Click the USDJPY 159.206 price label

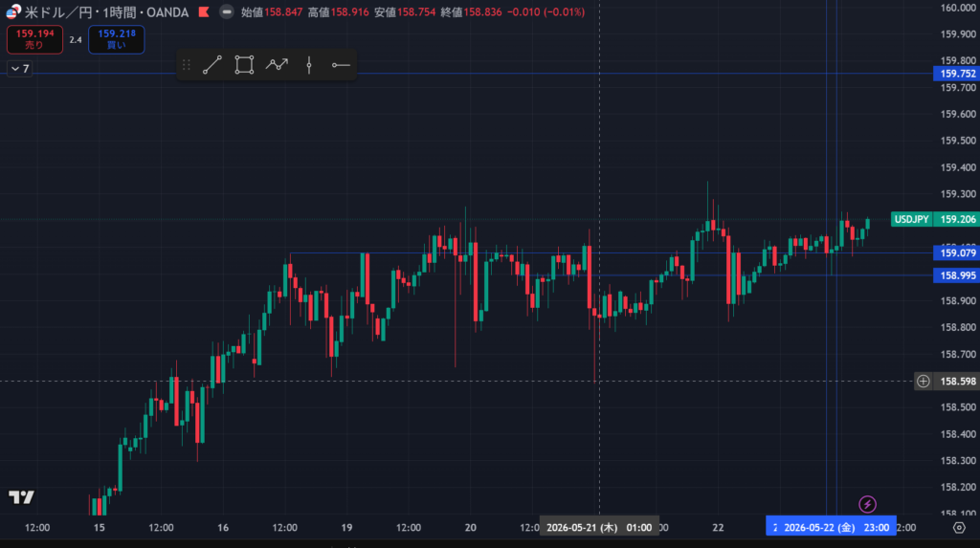click(935, 219)
